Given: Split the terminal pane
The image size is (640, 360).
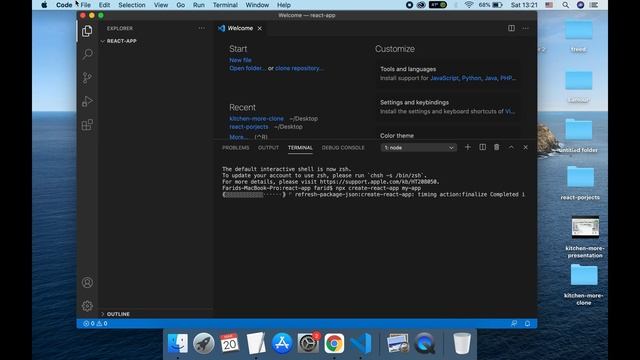Looking at the screenshot, I should [x=482, y=147].
